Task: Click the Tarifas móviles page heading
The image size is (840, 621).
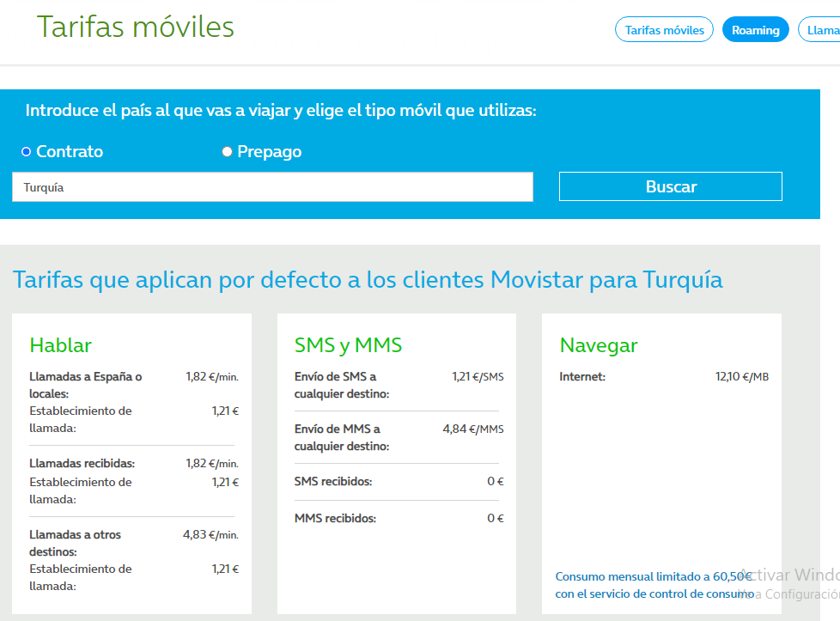Action: point(136,27)
